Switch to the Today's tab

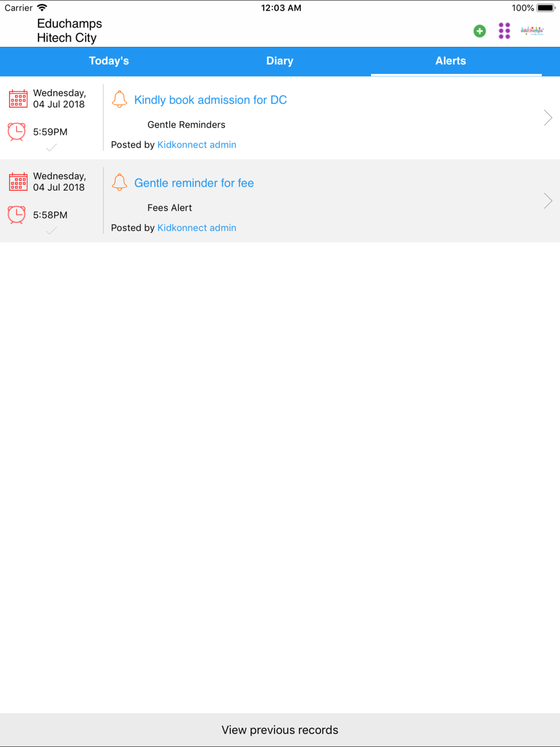(x=109, y=61)
